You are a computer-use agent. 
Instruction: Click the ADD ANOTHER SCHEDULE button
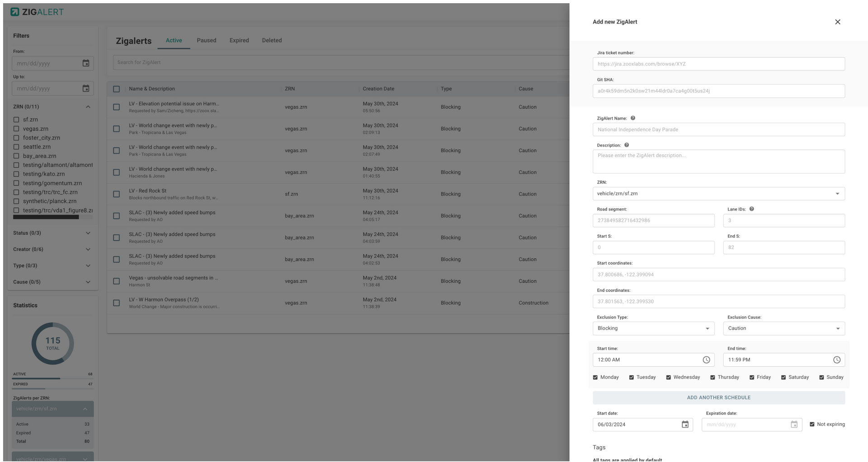coord(718,397)
